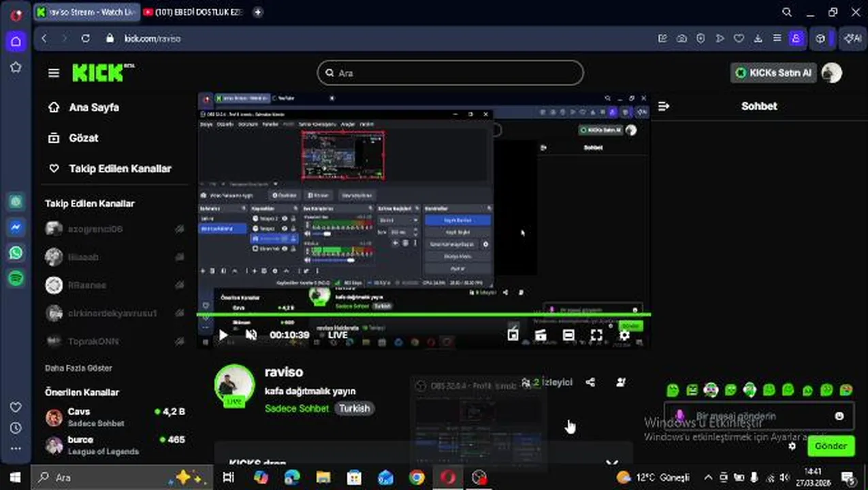
Task: Open followed channel cirkinordekyavrusu1
Action: 114,313
